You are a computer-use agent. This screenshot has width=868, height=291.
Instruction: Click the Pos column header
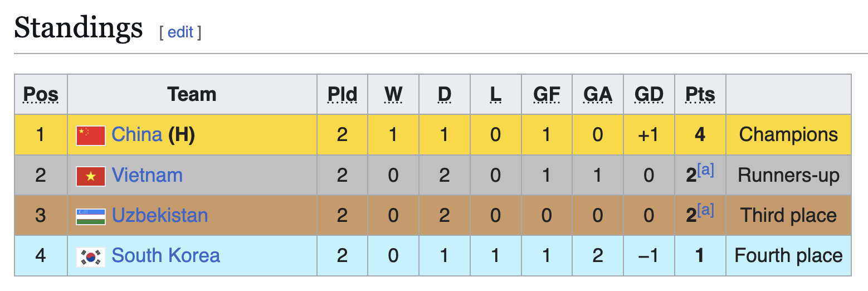tap(41, 95)
